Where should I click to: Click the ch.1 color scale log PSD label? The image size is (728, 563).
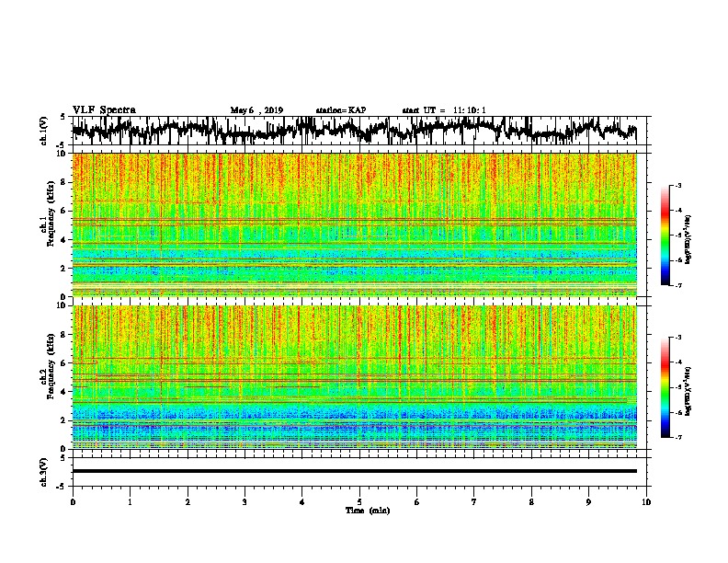[688, 239]
